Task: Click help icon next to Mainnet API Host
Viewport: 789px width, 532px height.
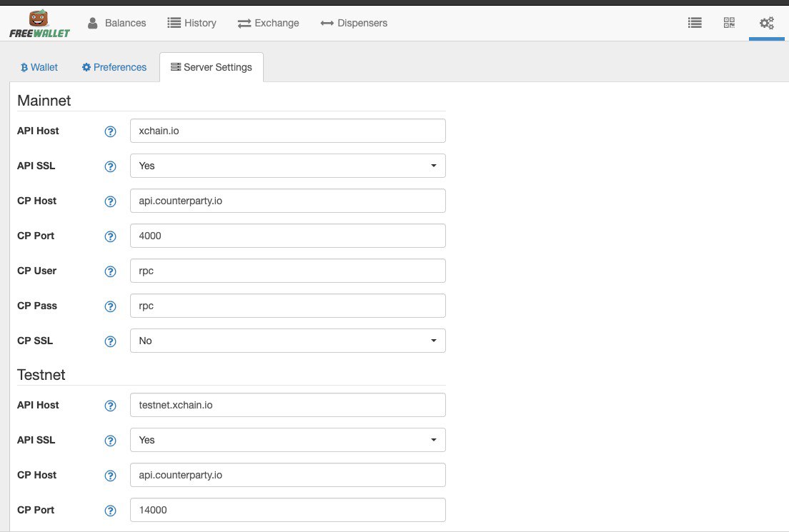Action: [110, 131]
